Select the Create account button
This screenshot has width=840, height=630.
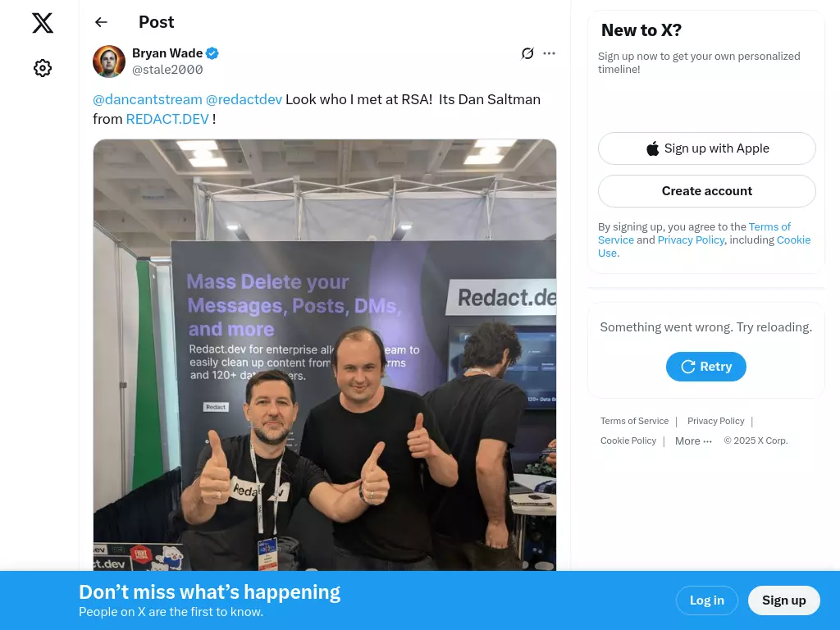click(x=707, y=190)
